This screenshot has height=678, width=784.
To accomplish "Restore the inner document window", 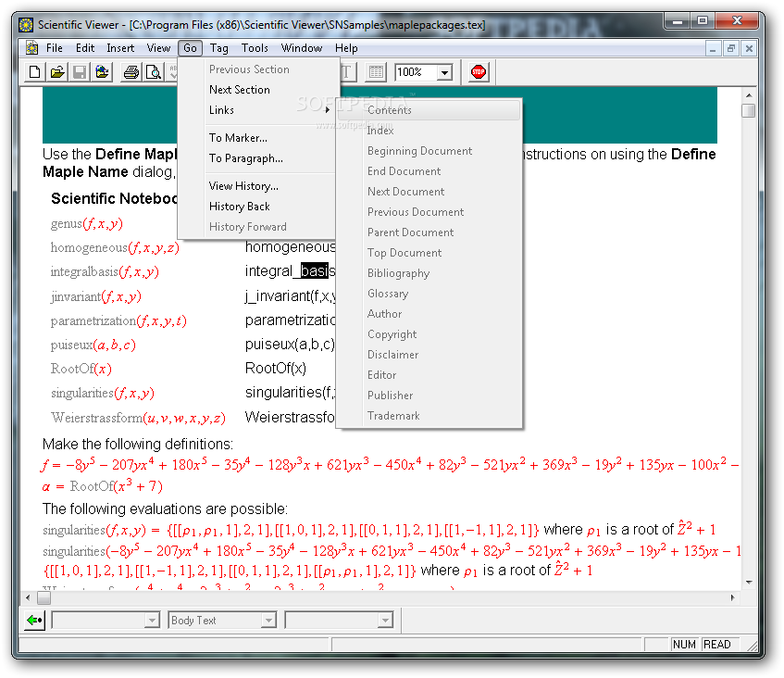I will pyautogui.click(x=731, y=48).
